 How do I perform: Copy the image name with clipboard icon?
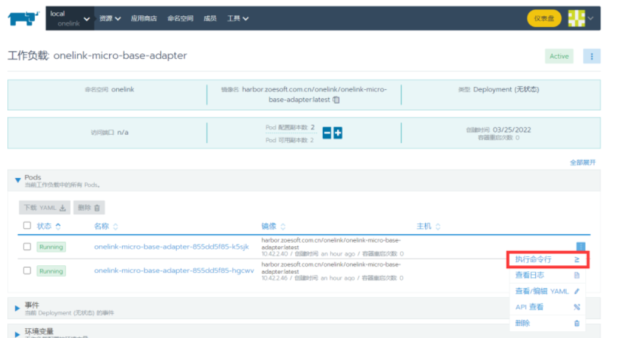(x=336, y=100)
